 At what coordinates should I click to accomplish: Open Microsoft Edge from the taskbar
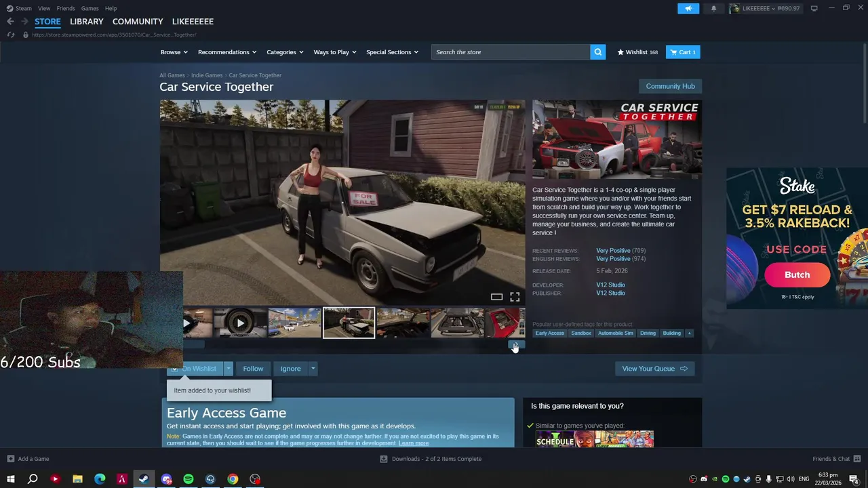[100, 479]
